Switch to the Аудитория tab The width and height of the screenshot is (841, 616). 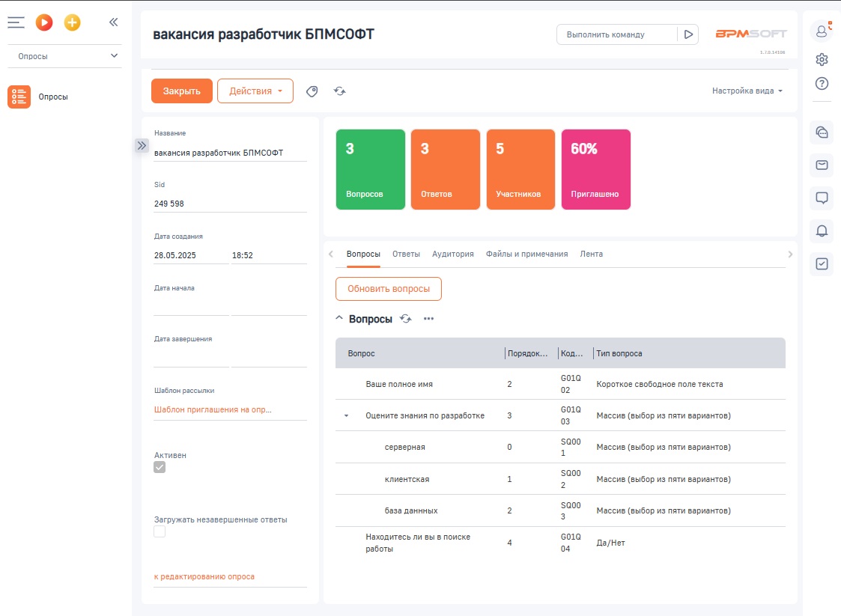point(452,254)
